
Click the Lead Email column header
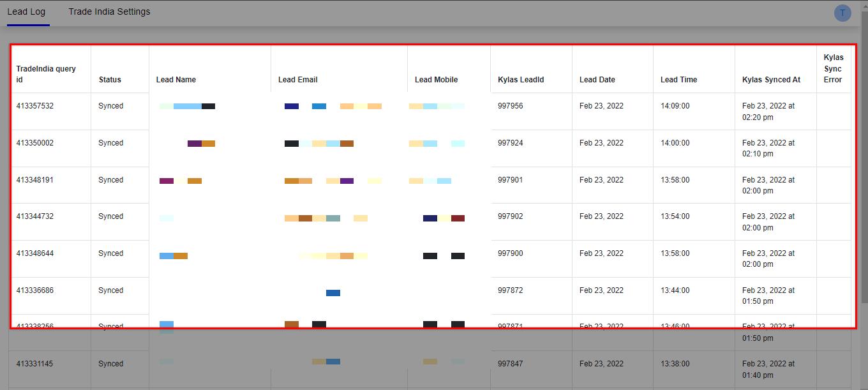click(x=298, y=80)
